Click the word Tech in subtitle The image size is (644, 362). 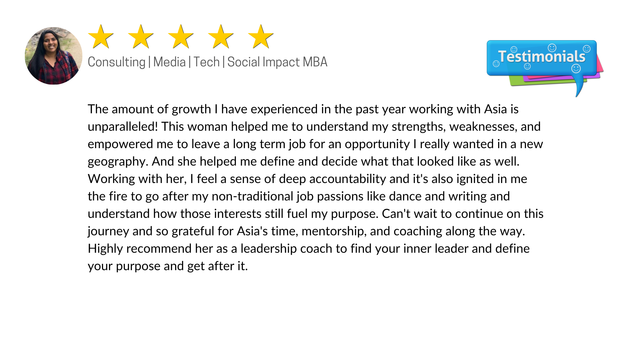point(206,62)
